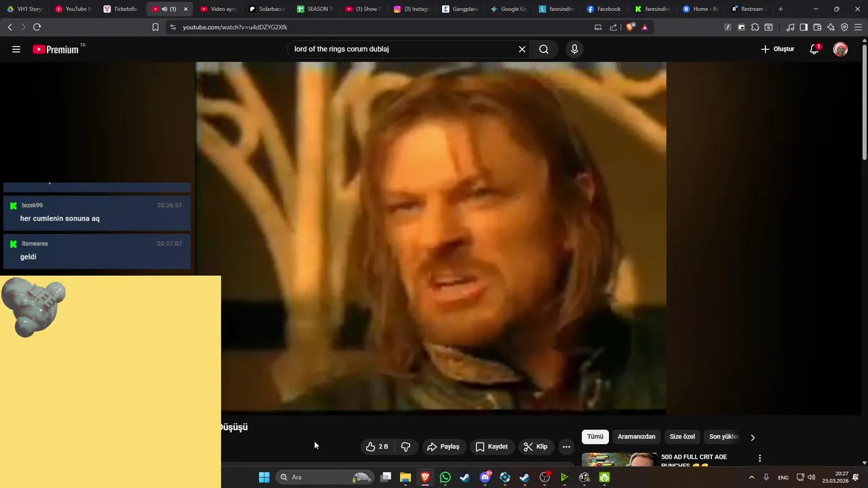This screenshot has width=868, height=488.
Task: Open the account avatar menu
Action: [x=840, y=49]
